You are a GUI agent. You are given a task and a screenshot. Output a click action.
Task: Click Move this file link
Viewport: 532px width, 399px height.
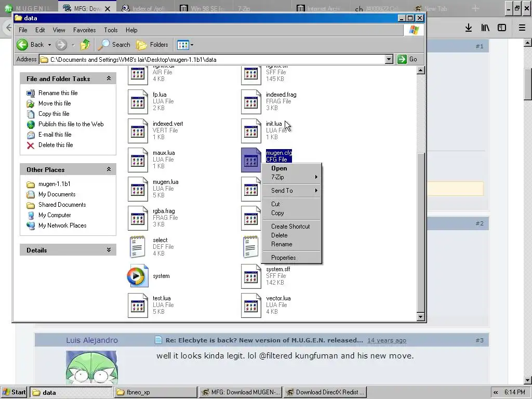(x=55, y=103)
